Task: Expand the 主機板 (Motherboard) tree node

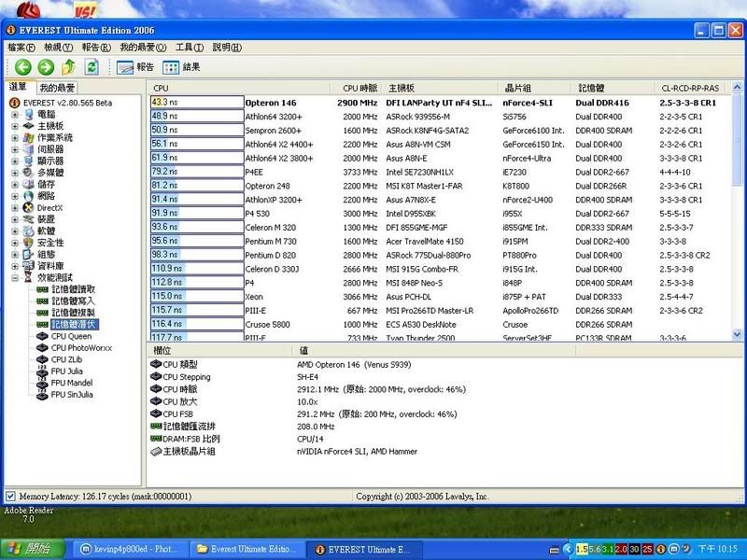Action: click(15, 126)
